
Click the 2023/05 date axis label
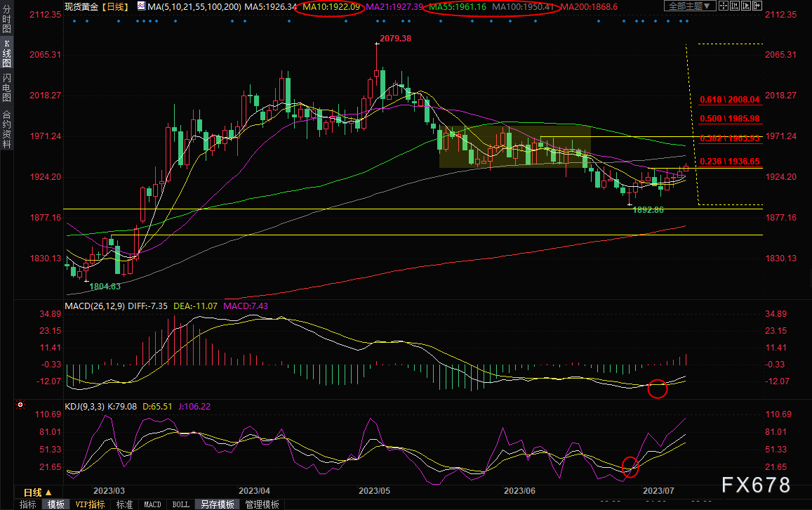pyautogui.click(x=374, y=490)
